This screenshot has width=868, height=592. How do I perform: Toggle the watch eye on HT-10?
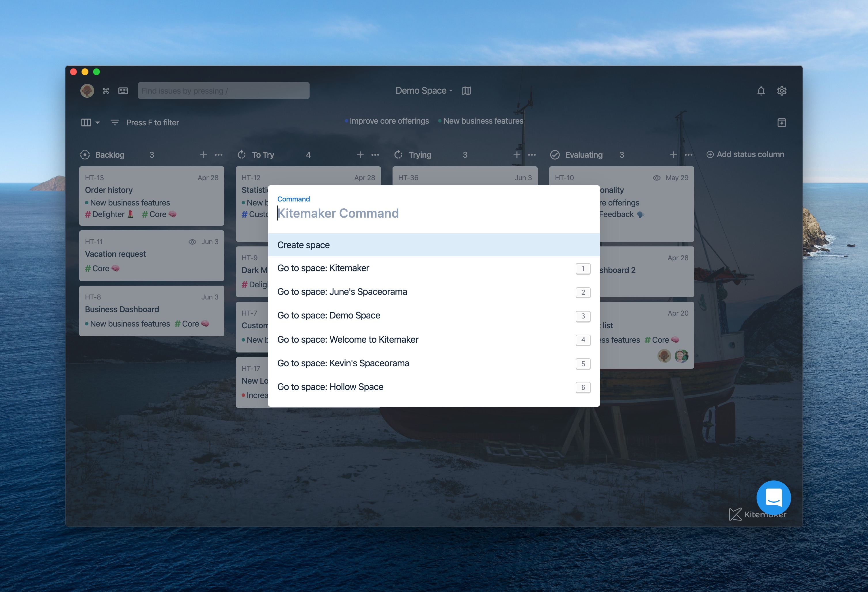657,178
